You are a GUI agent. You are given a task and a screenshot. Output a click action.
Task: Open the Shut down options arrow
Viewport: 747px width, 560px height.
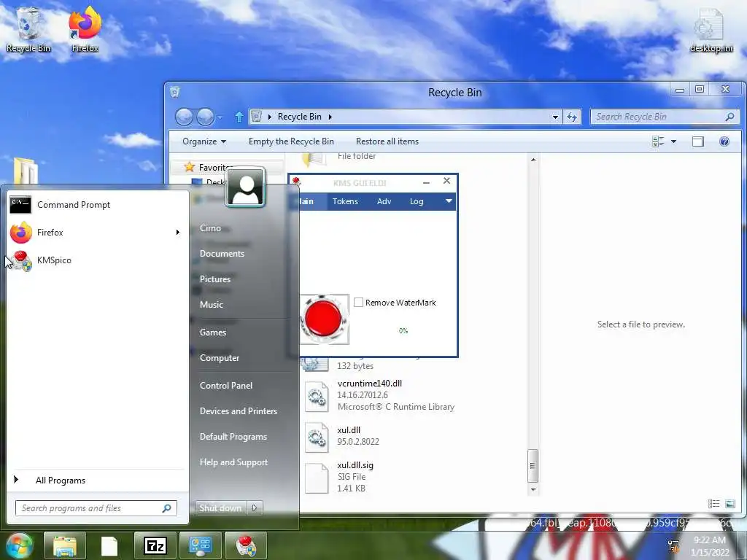pyautogui.click(x=255, y=508)
